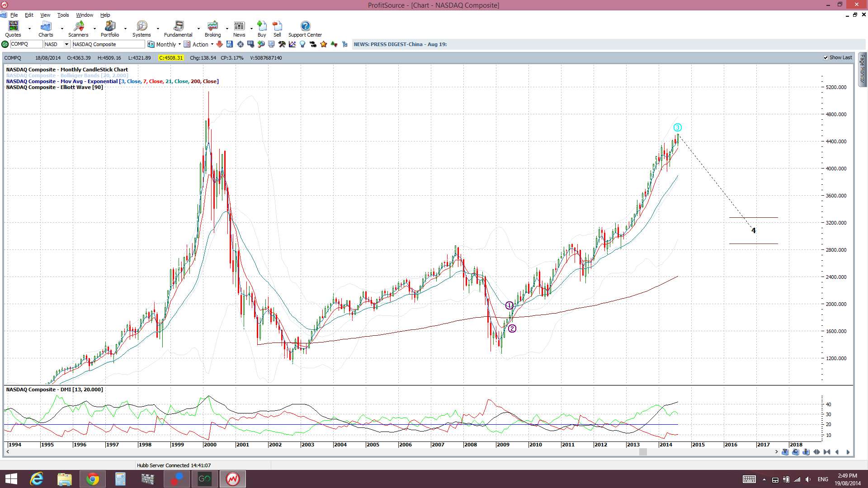Open the Scanners toolbar button
Viewport: 868px width, 488px height.
(x=78, y=29)
